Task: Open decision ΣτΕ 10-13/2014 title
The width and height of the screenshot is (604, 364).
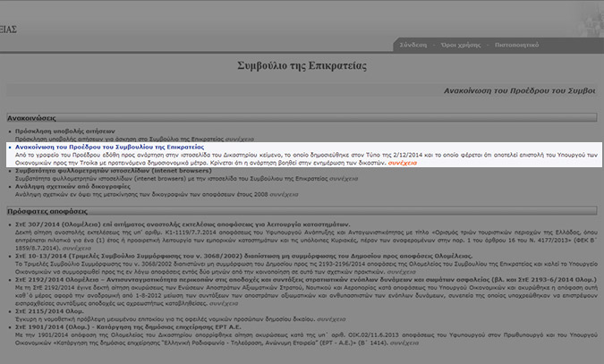Action: click(x=243, y=256)
